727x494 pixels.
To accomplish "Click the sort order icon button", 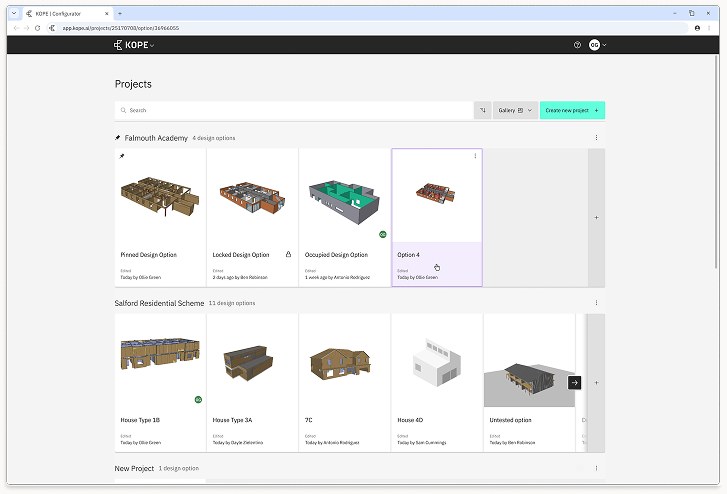I will 483,110.
